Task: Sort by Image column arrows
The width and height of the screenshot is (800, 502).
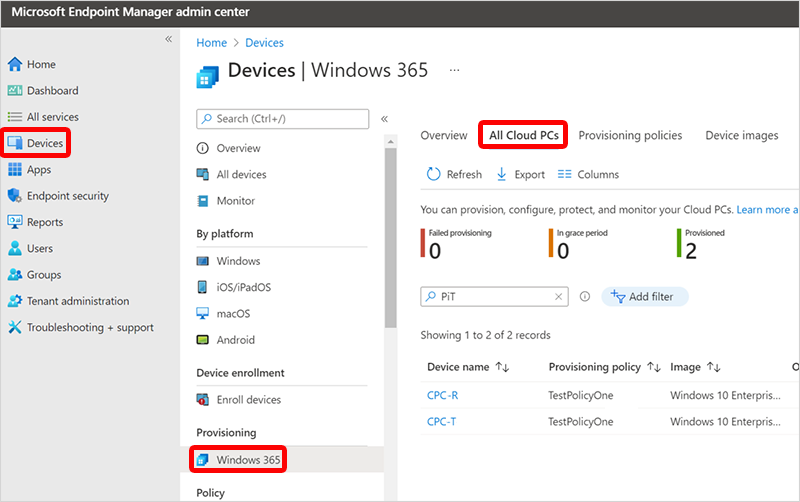Action: 713,367
